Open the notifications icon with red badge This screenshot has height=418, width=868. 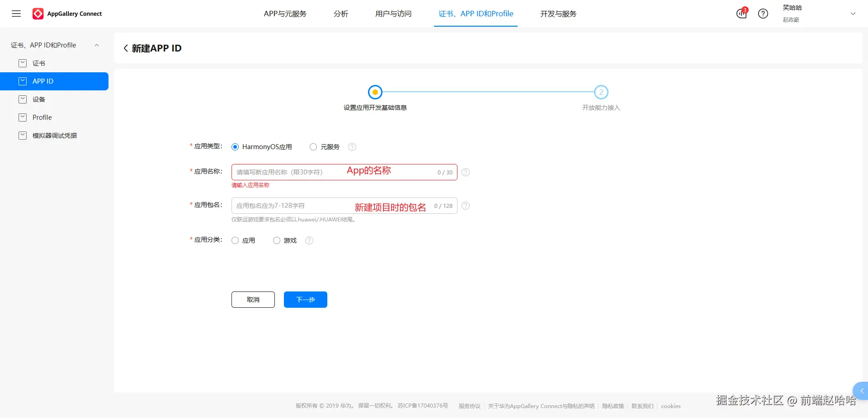pos(742,13)
